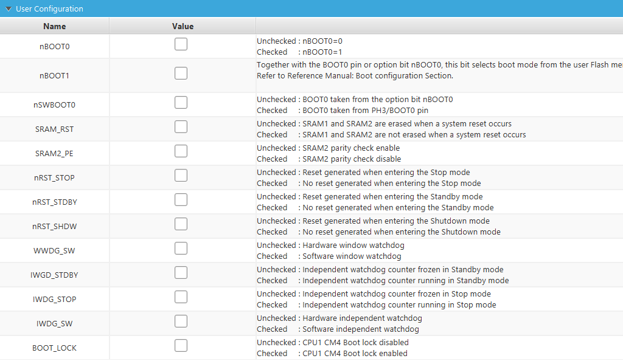Check the nBOOT1 option bit
623x364 pixels.
[181, 74]
